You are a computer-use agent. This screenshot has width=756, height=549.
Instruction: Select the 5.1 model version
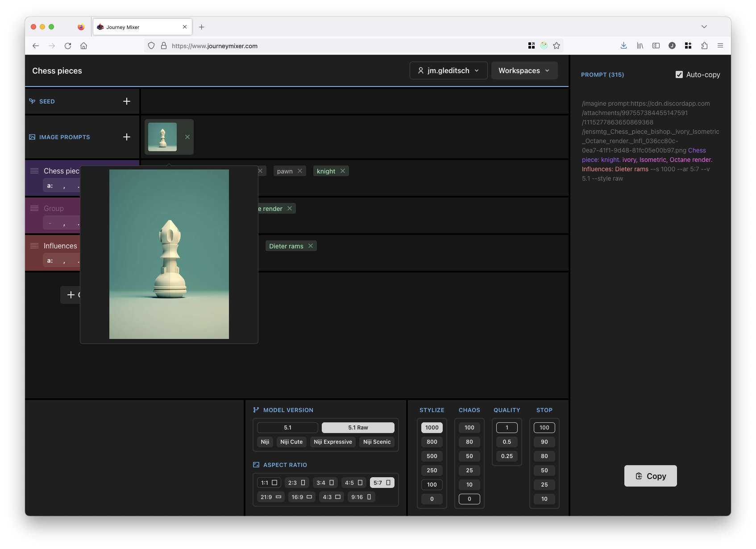point(287,427)
